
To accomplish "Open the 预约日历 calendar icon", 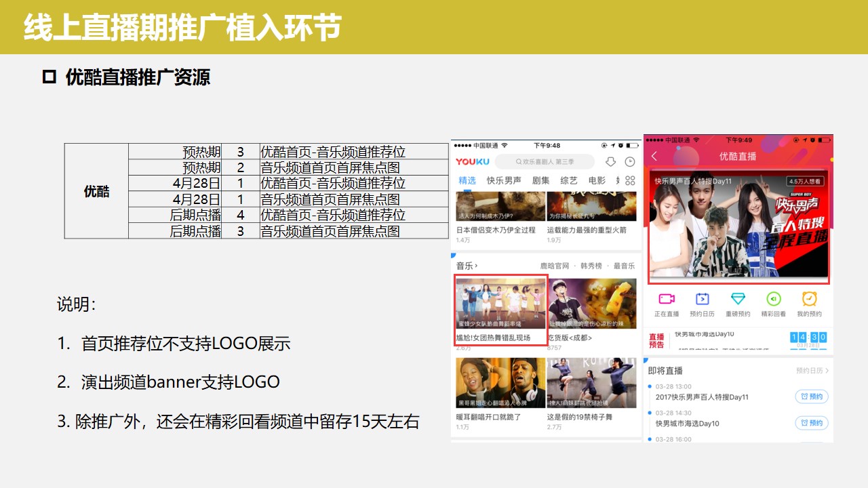I will (702, 299).
